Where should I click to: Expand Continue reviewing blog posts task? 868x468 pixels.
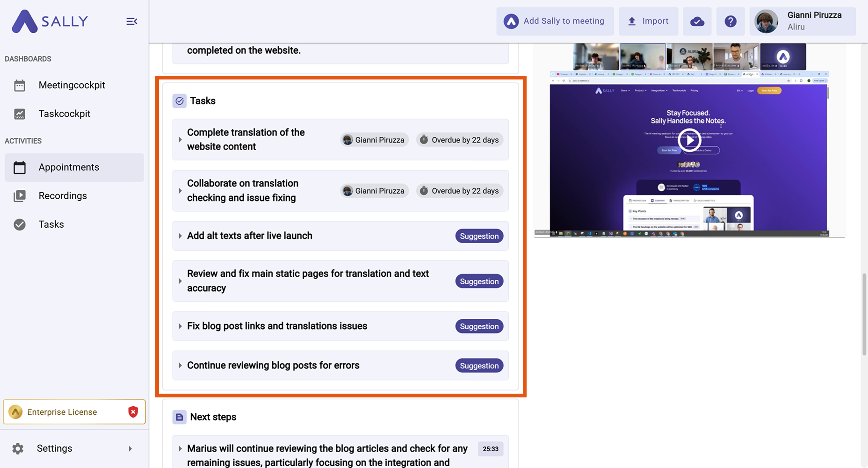[180, 366]
